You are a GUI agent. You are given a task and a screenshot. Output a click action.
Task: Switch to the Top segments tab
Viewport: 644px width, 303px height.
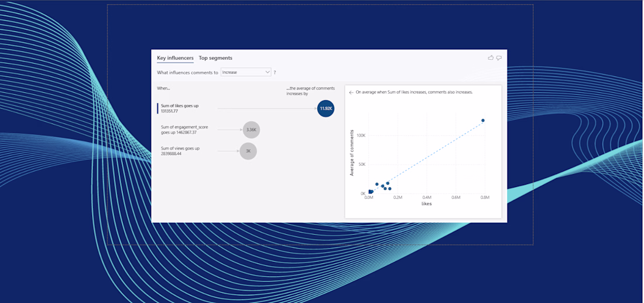coord(215,58)
